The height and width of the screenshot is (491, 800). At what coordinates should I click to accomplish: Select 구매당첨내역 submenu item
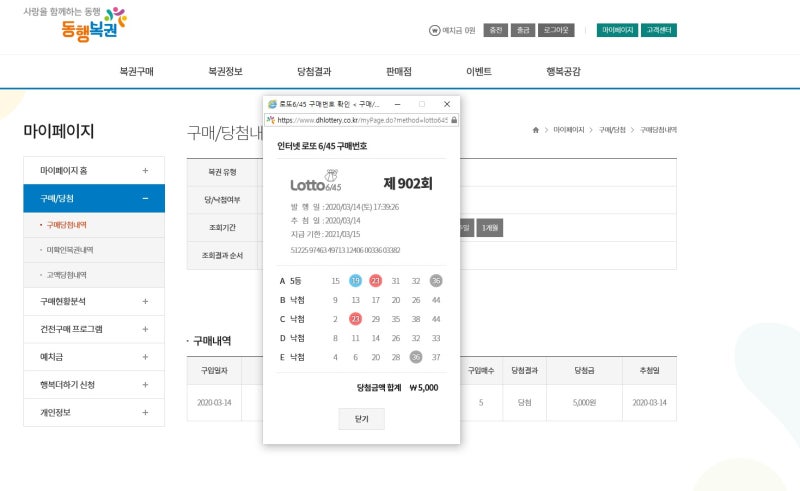coord(67,225)
